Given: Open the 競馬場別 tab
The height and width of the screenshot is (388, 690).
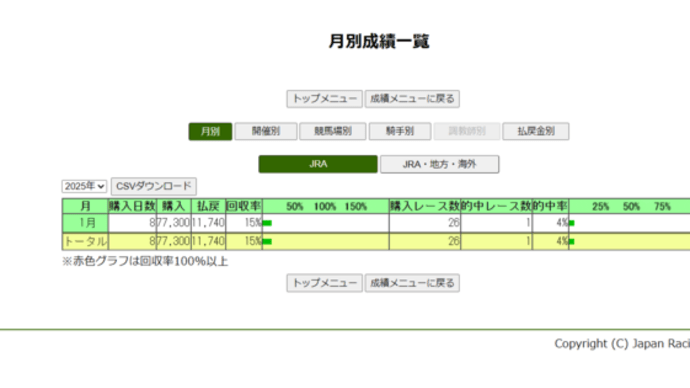Looking at the screenshot, I should 333,131.
